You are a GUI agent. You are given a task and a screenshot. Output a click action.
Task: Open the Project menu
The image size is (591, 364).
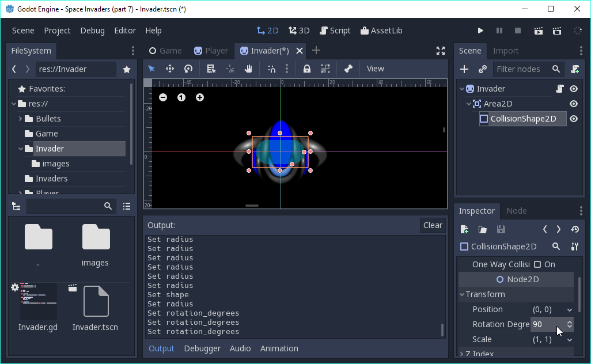(57, 30)
